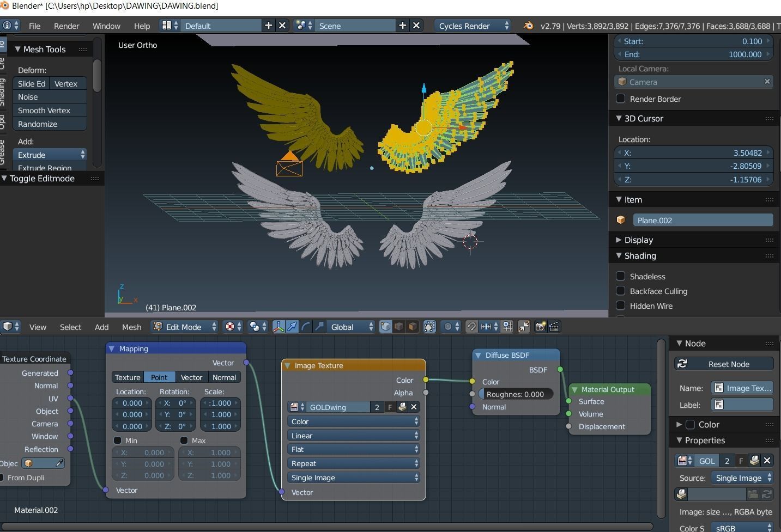Select the translate manipulator arrow icon
The width and height of the screenshot is (781, 532).
click(x=292, y=327)
